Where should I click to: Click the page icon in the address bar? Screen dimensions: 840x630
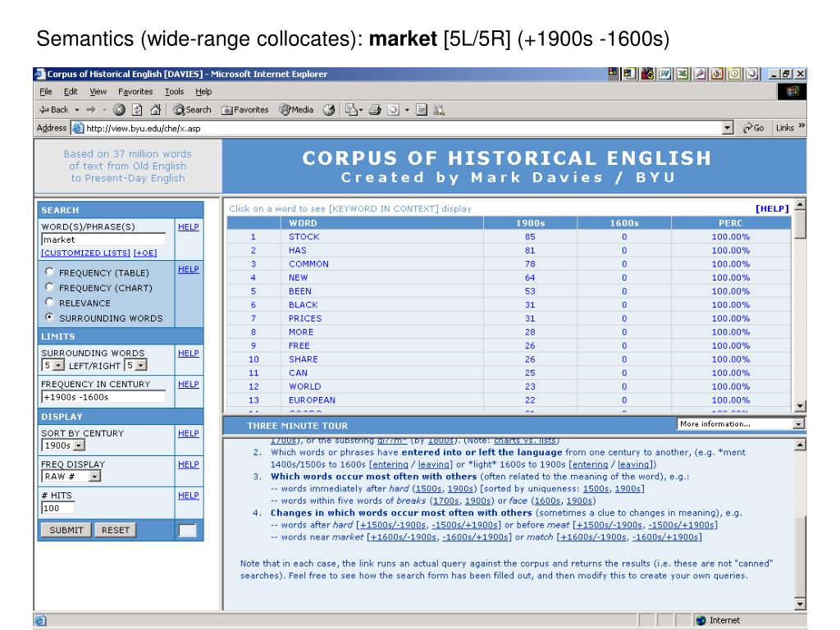tap(78, 128)
